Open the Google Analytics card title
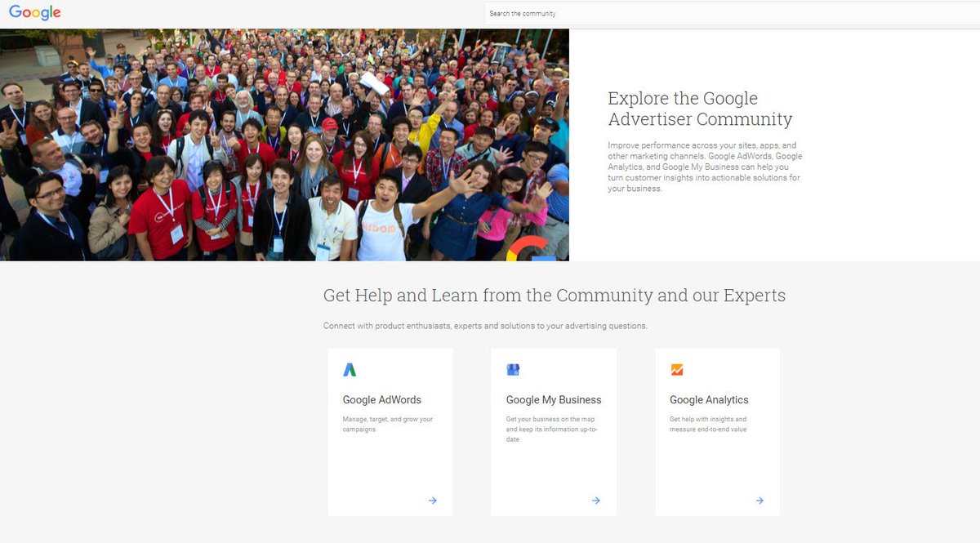 [709, 400]
